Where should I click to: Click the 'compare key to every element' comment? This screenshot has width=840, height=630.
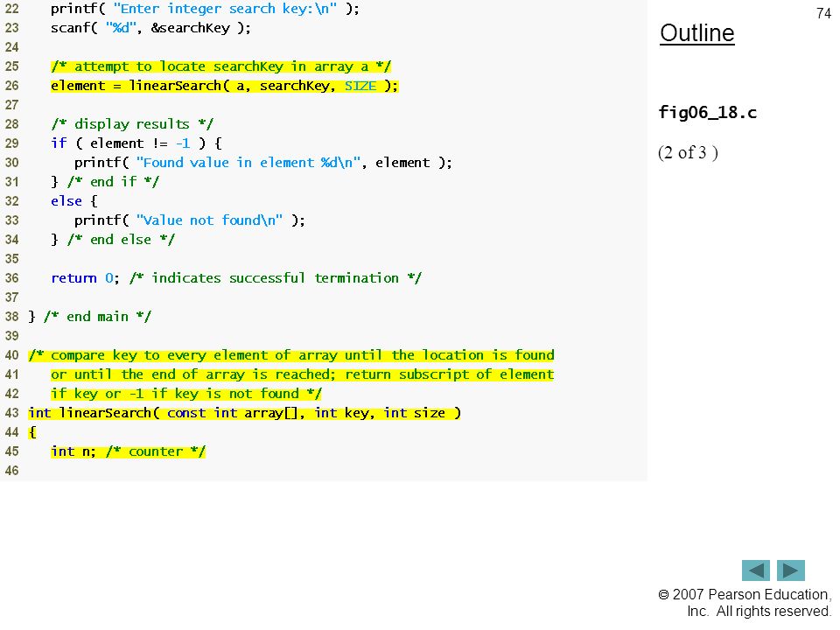[x=291, y=355]
